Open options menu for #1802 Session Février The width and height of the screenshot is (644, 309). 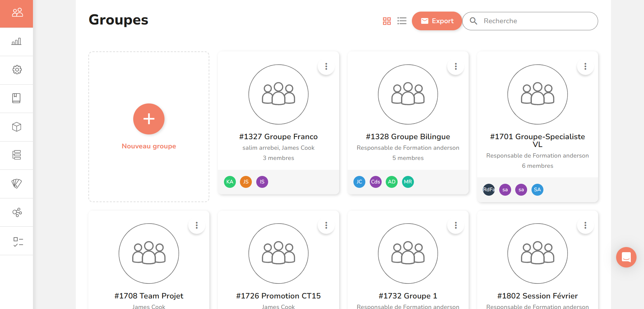585,225
